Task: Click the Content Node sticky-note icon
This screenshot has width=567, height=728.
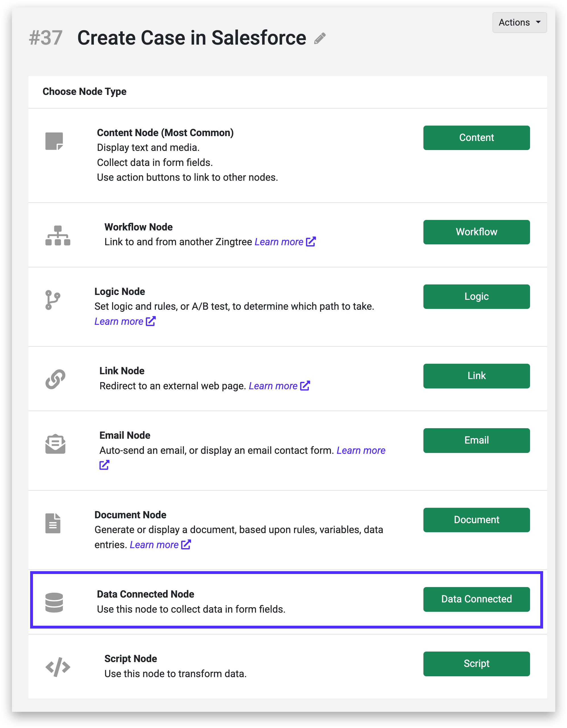Action: click(x=54, y=141)
